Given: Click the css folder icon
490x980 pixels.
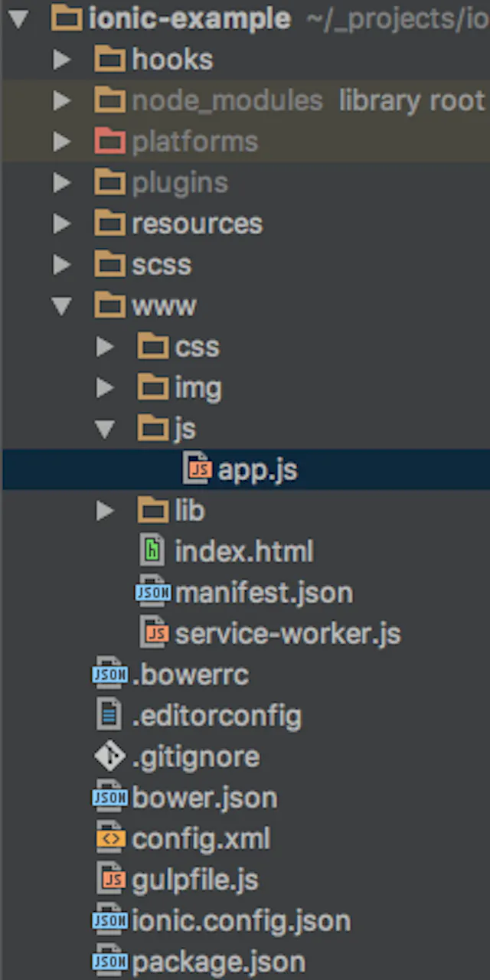Looking at the screenshot, I should point(154,346).
